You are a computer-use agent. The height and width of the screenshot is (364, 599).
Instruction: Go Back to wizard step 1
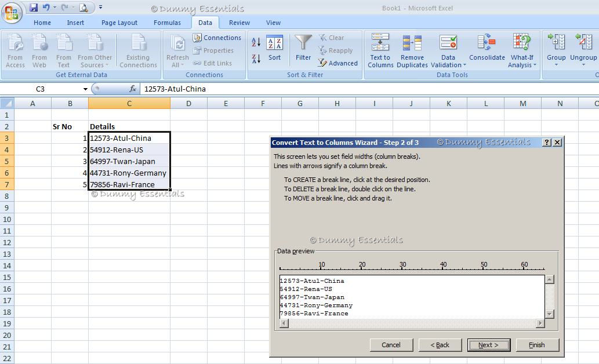440,345
